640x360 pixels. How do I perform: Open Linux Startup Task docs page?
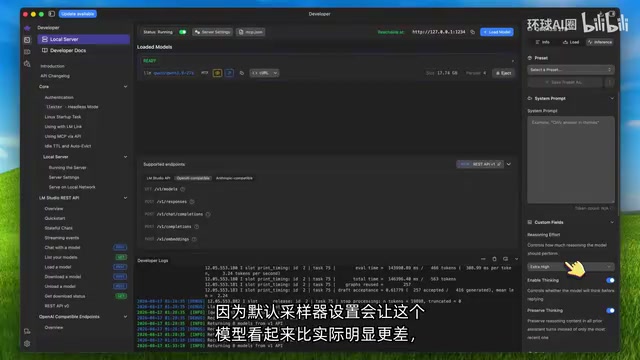[63, 117]
